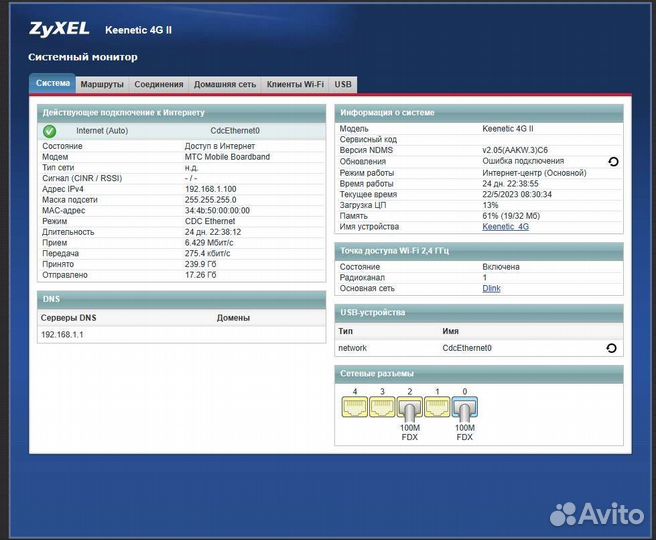656x540 pixels.
Task: Open the Keenetic_4G device name link
Action: coord(505,227)
